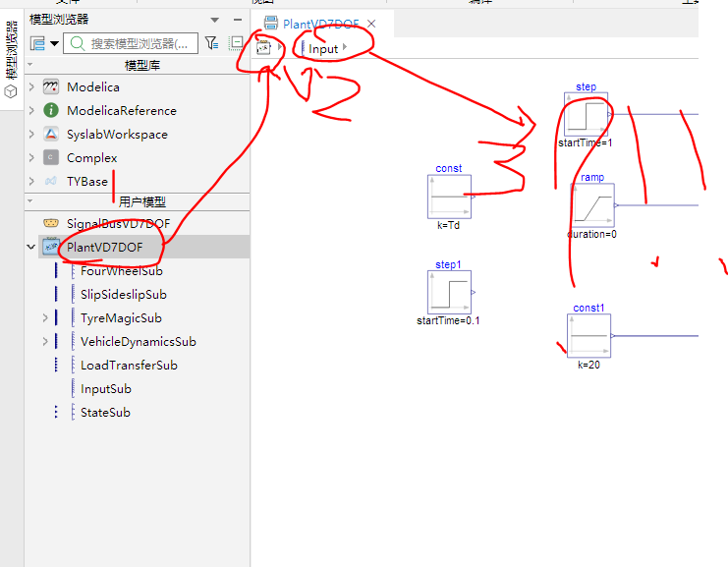Image resolution: width=728 pixels, height=567 pixels.
Task: Collapse the 用户模型 section
Action: pos(30,201)
